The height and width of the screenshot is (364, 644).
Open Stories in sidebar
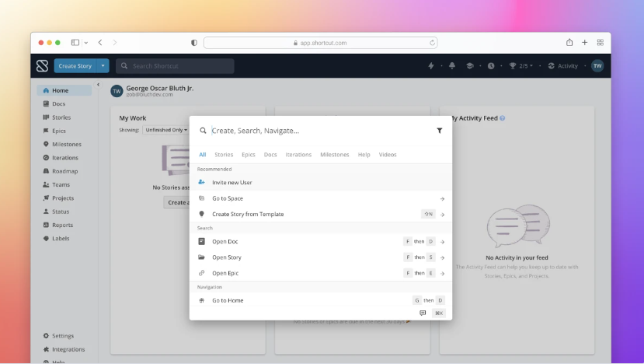[x=57, y=117]
